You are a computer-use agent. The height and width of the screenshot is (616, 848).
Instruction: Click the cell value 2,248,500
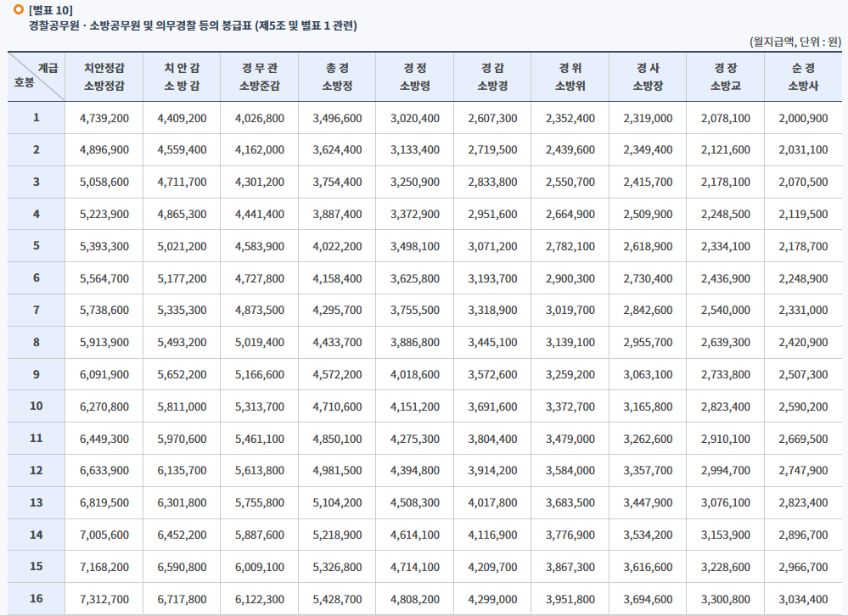click(725, 214)
